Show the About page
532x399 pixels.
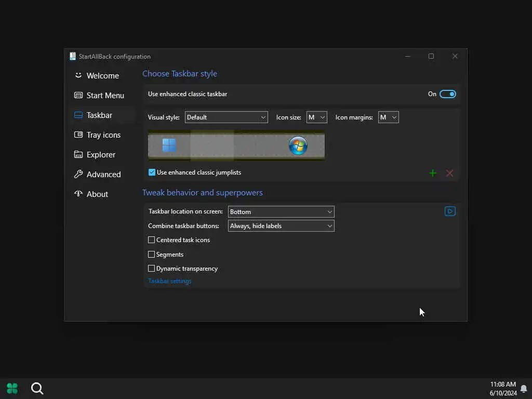click(x=91, y=194)
